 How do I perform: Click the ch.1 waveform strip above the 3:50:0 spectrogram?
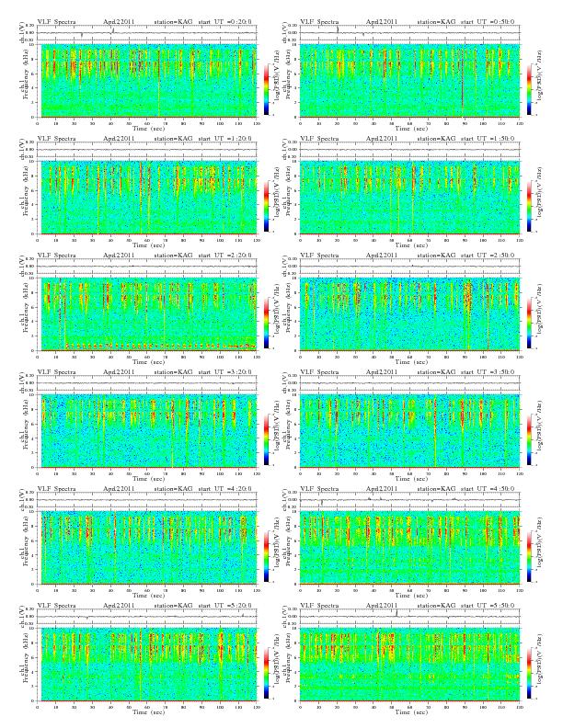409,383
